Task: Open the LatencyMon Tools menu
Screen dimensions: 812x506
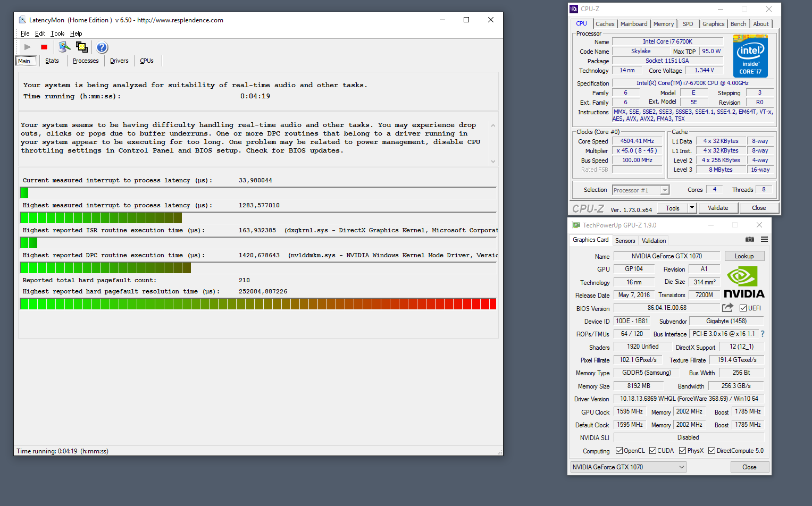Action: [x=57, y=33]
